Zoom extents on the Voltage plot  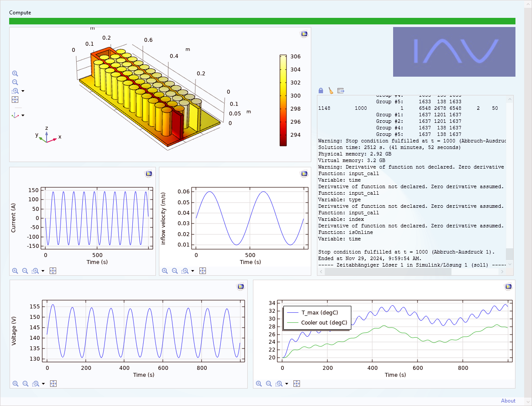click(x=53, y=384)
